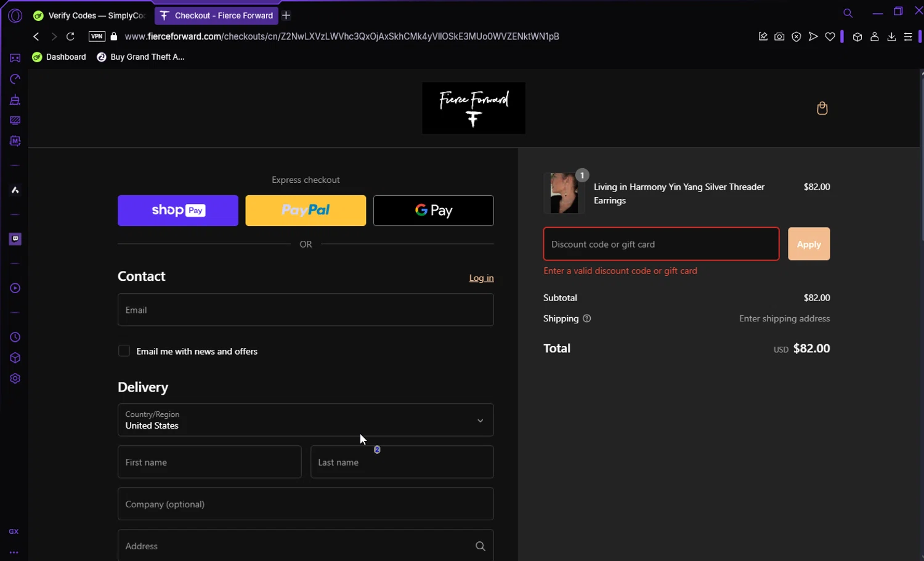Focus the First name field
Image resolution: width=924 pixels, height=561 pixels.
pyautogui.click(x=209, y=462)
